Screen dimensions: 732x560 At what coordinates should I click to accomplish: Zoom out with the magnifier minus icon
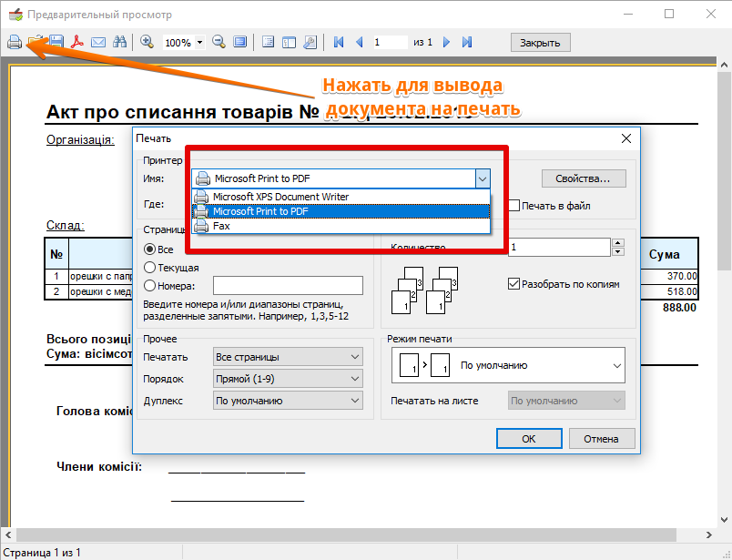(x=219, y=42)
